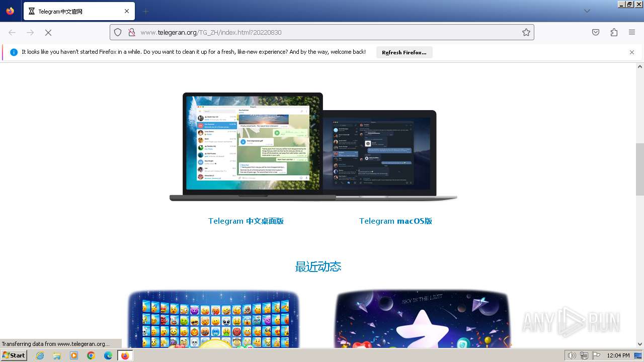Click the 12:04 PM clock
This screenshot has width=644, height=362.
coord(618,355)
